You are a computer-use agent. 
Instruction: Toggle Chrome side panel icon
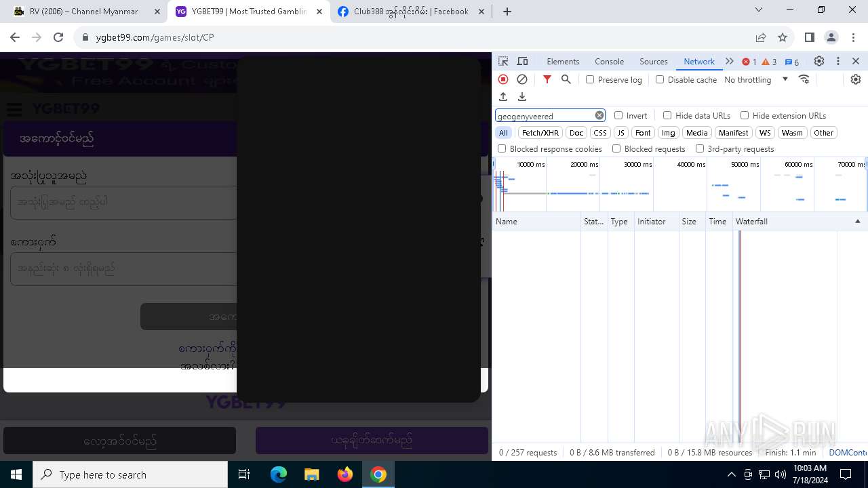(x=810, y=37)
